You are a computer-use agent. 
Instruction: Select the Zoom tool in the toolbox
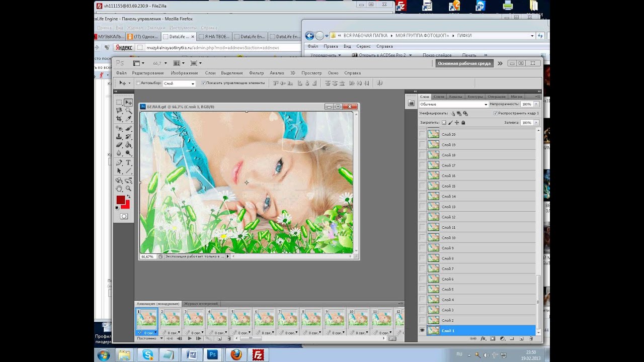pyautogui.click(x=128, y=189)
